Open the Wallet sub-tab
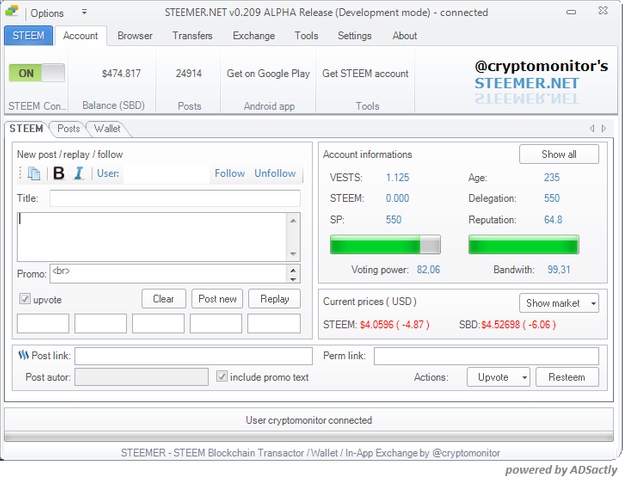The height and width of the screenshot is (480, 623). [x=107, y=129]
